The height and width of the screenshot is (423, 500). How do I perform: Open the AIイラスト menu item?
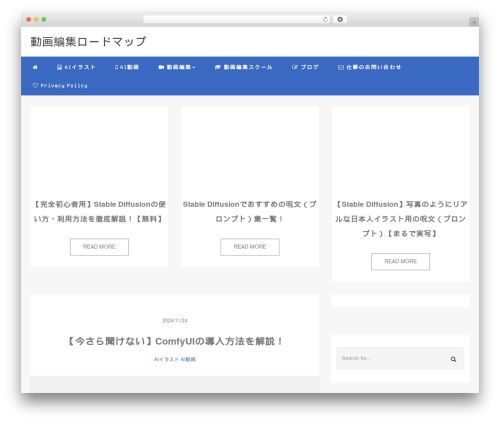(76, 67)
